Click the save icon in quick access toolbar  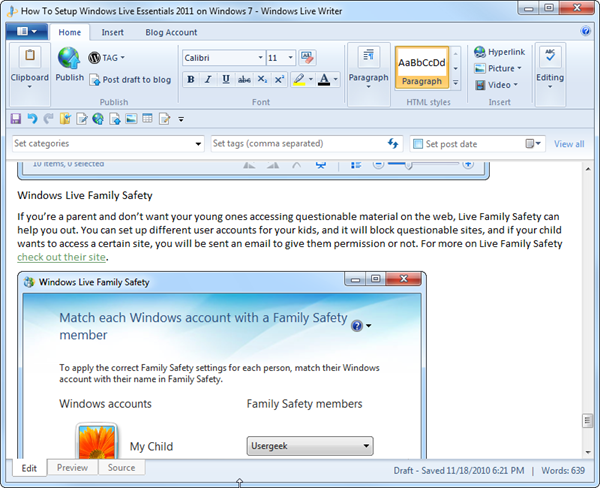[15, 119]
